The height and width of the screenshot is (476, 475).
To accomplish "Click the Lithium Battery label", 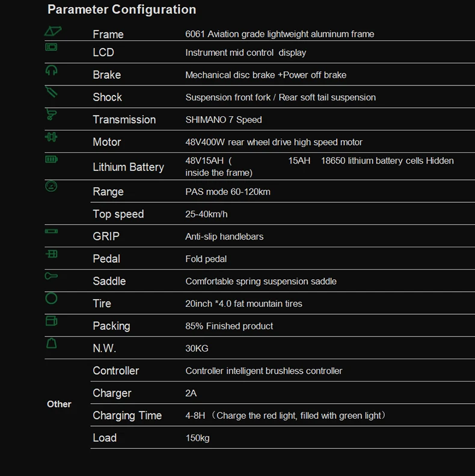I will click(128, 167).
